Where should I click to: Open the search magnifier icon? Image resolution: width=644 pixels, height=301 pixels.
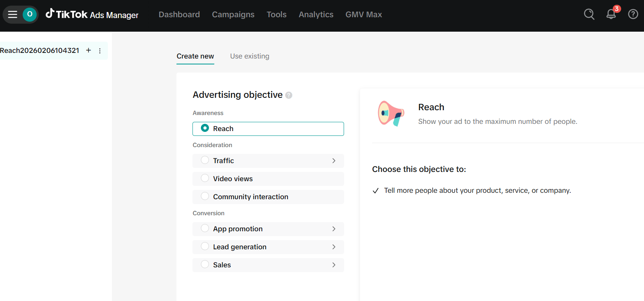click(x=589, y=14)
